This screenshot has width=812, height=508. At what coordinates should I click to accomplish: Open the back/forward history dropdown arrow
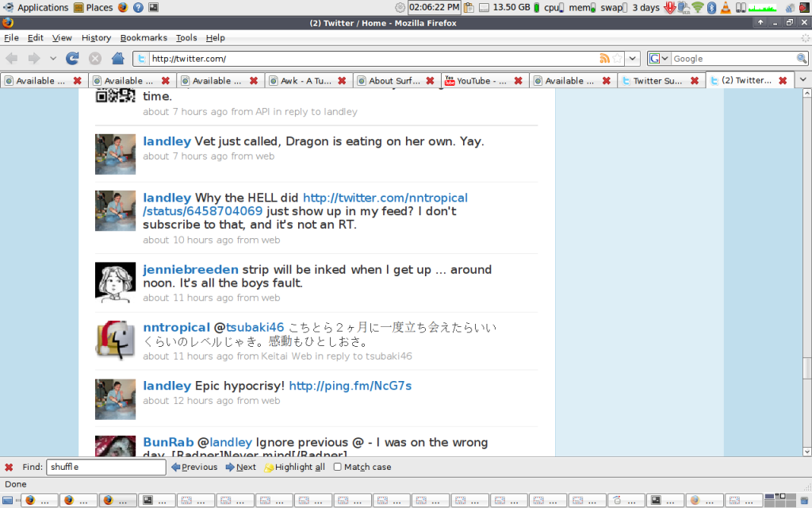(53, 59)
